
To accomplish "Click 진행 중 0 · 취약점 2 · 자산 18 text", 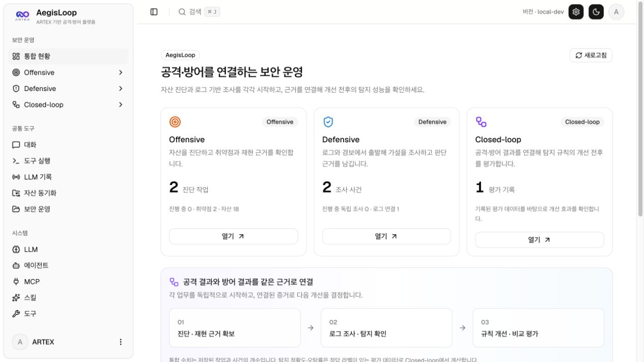I will click(x=204, y=209).
